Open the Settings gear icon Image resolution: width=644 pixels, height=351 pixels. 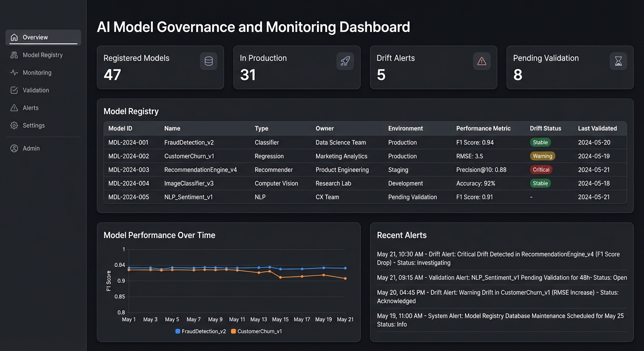tap(15, 125)
